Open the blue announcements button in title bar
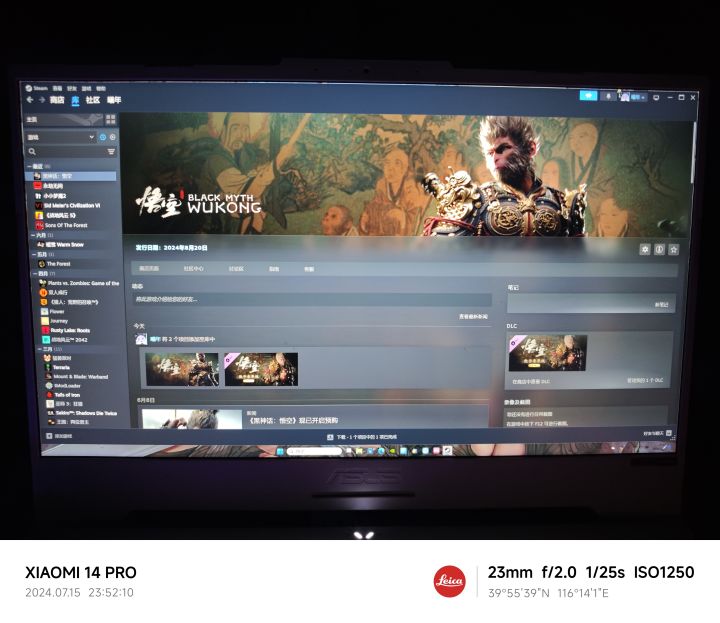720x623 pixels. [x=588, y=96]
